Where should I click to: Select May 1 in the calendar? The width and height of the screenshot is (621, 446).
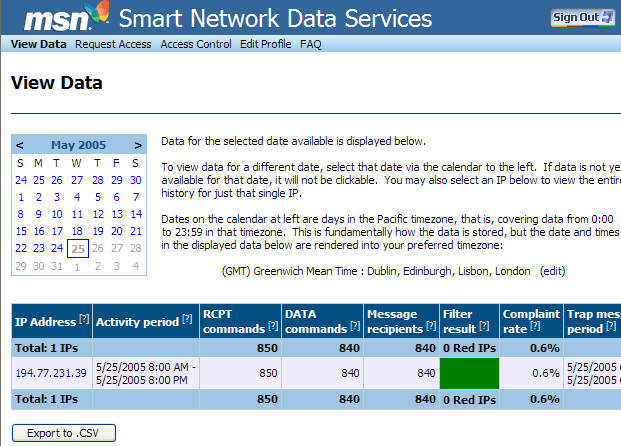[21, 197]
